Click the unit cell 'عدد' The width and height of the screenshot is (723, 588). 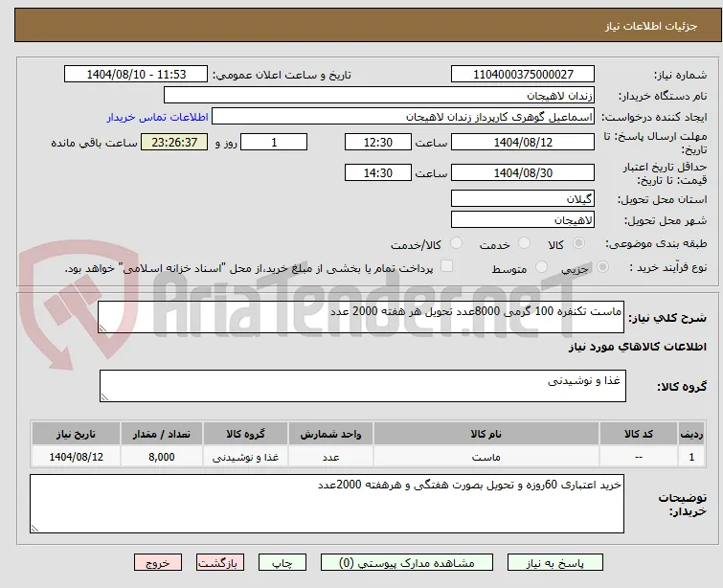330,457
